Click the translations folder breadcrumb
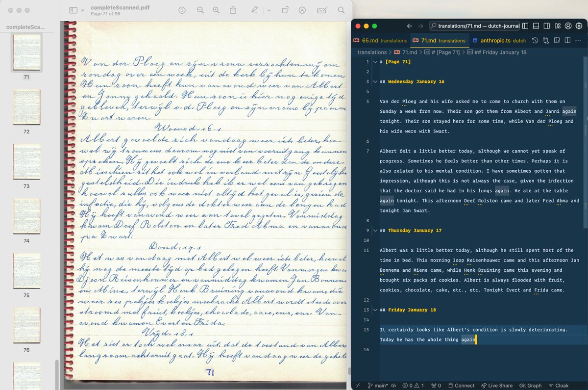The image size is (588, 390). pos(372,52)
